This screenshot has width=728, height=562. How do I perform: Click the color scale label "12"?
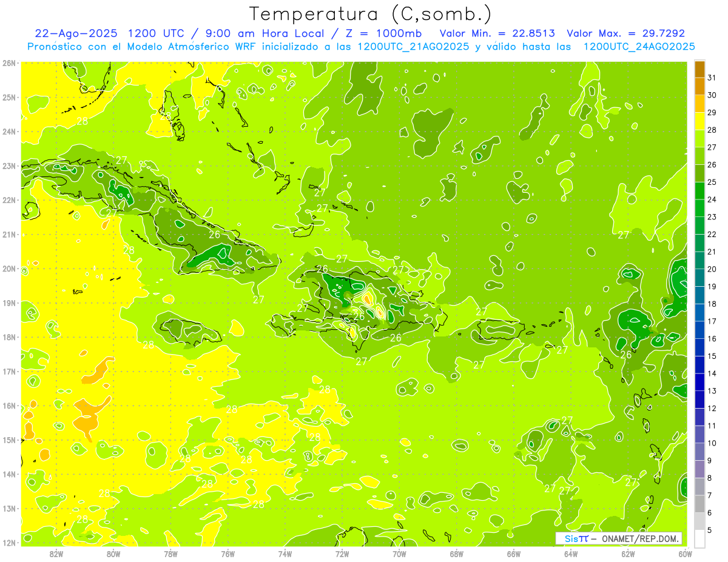[712, 408]
